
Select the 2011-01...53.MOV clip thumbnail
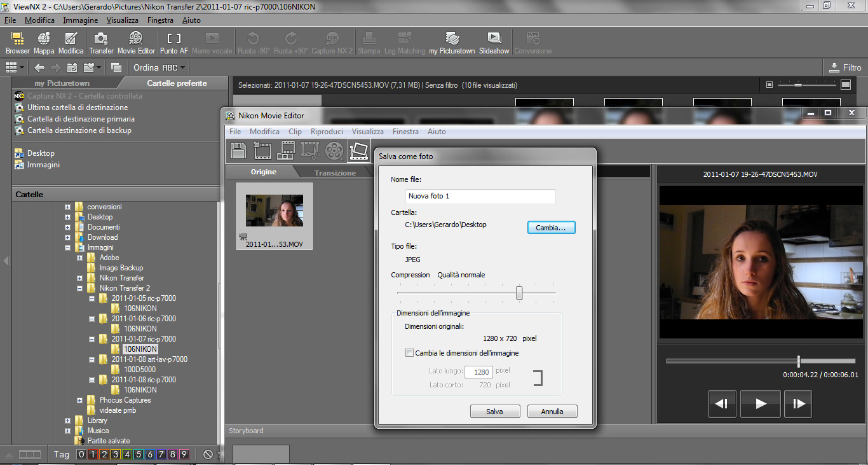click(275, 216)
